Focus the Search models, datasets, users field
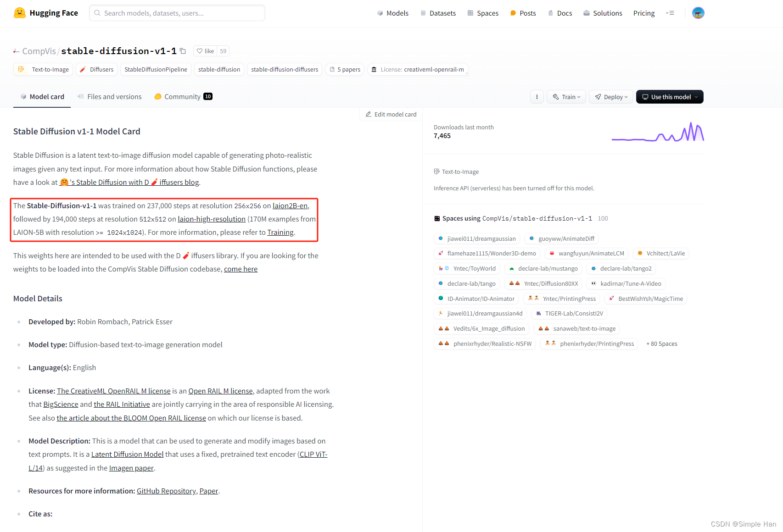 [177, 13]
